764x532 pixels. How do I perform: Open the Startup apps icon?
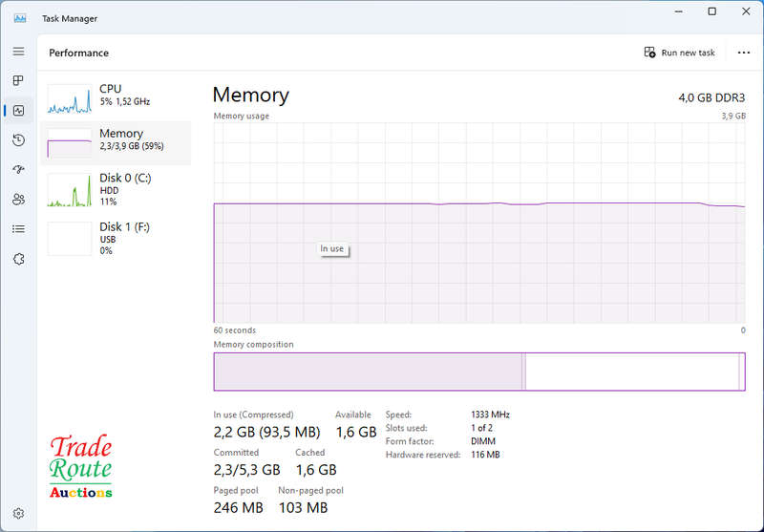click(x=18, y=170)
